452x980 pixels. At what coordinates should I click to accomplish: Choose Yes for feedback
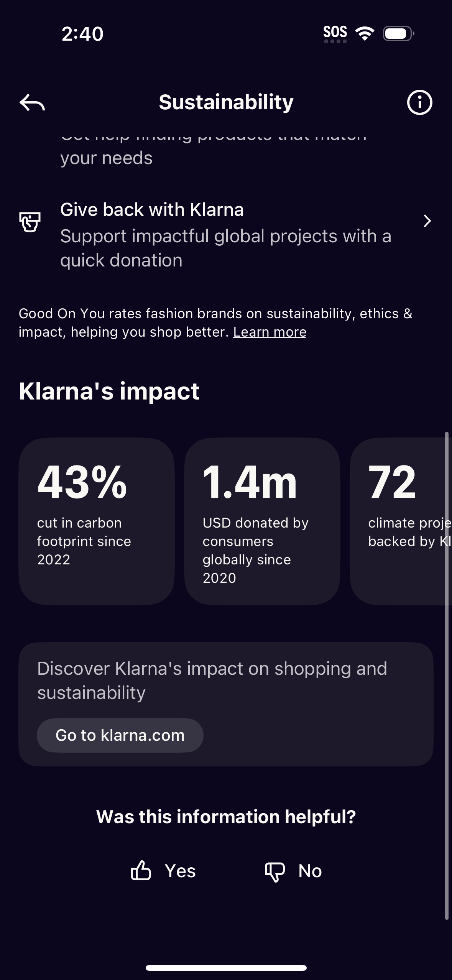(x=165, y=870)
